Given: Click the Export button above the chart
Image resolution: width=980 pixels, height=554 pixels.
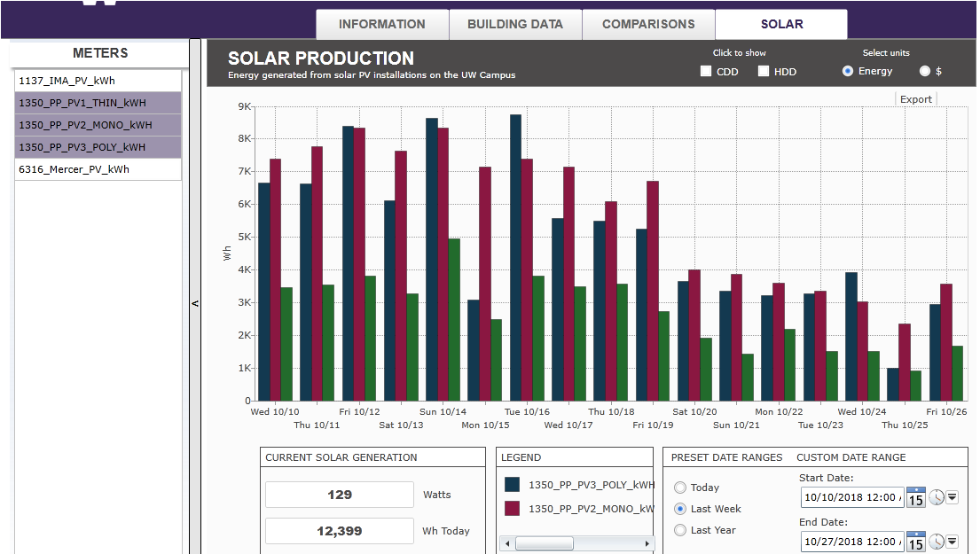Looking at the screenshot, I should click(x=916, y=99).
